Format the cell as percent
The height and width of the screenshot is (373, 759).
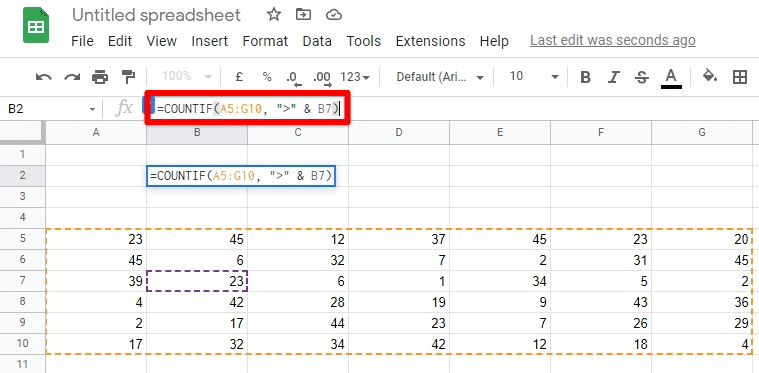[x=267, y=77]
